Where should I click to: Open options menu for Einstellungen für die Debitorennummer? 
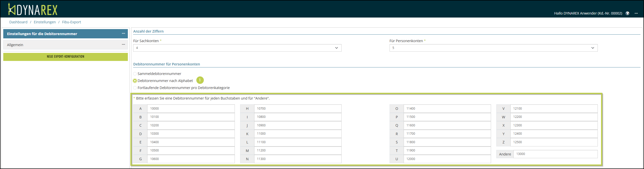coord(123,34)
